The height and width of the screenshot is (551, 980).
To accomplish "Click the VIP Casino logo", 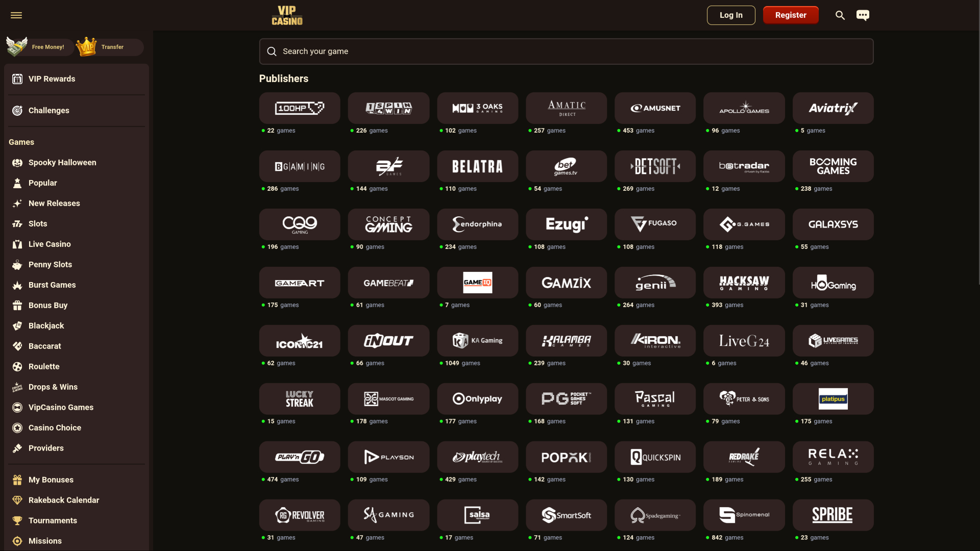I will point(287,15).
